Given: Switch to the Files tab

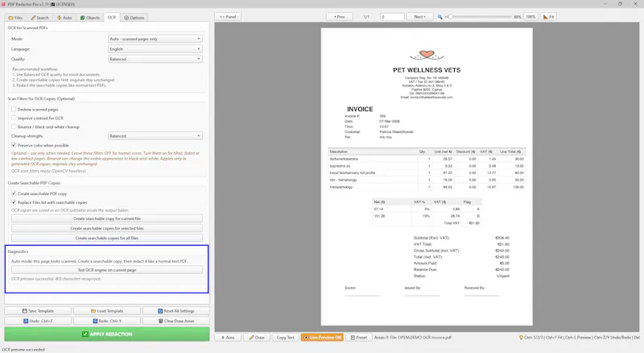Looking at the screenshot, I should pos(15,18).
